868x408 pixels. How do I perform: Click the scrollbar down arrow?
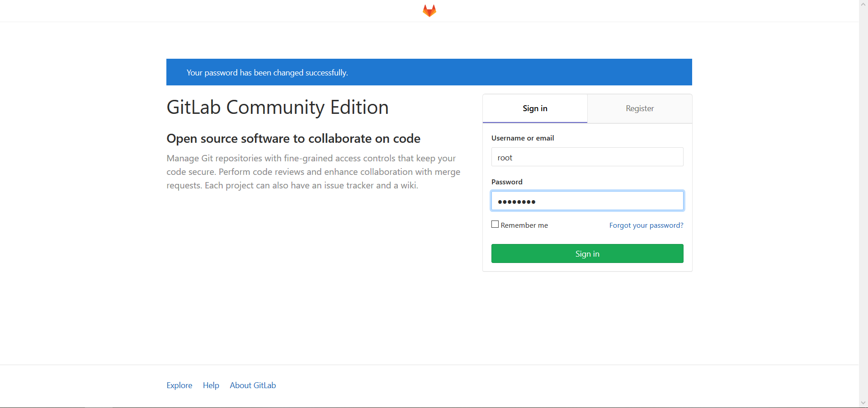(863, 403)
